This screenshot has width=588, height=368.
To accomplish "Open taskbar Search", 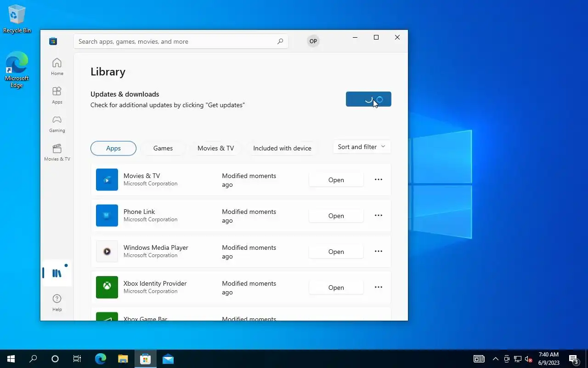I will (33, 359).
